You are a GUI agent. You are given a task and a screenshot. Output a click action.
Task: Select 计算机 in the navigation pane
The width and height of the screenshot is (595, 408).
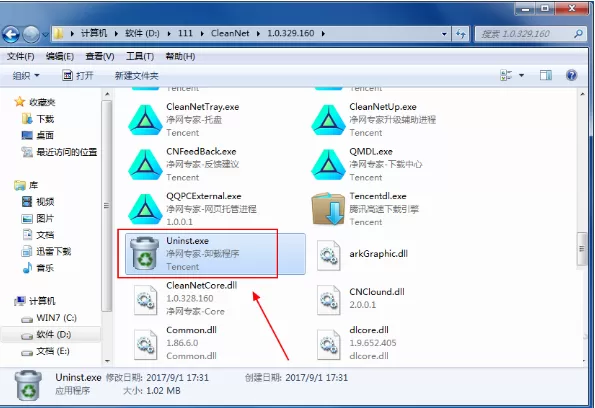35,301
